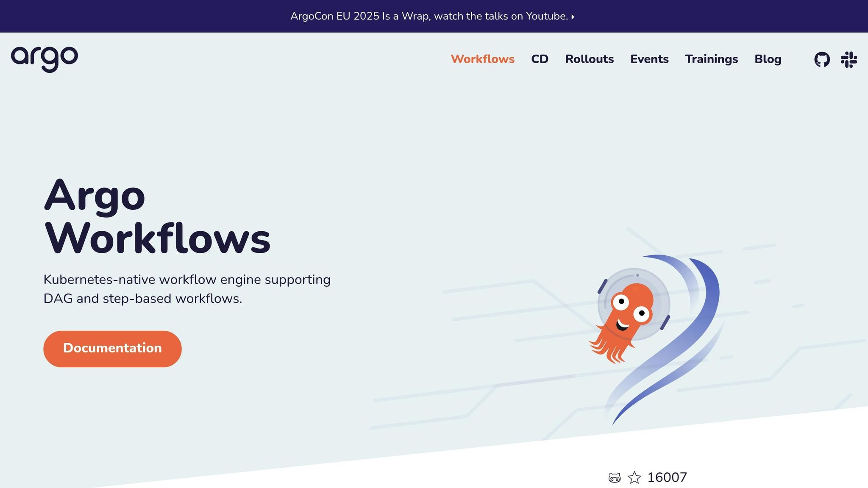868x488 pixels.
Task: Click the Documentation button
Action: [x=112, y=348]
